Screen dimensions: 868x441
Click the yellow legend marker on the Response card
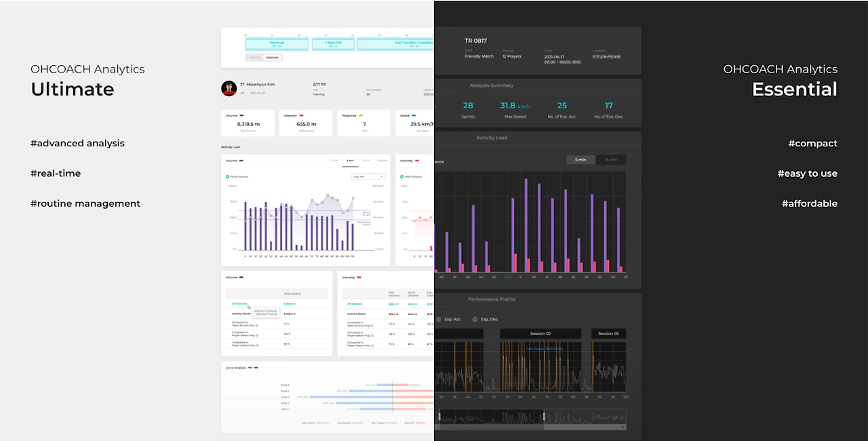(361, 115)
